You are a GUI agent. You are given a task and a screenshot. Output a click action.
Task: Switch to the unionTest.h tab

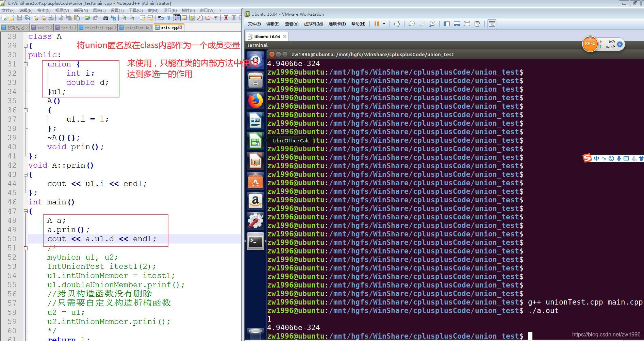[136, 28]
